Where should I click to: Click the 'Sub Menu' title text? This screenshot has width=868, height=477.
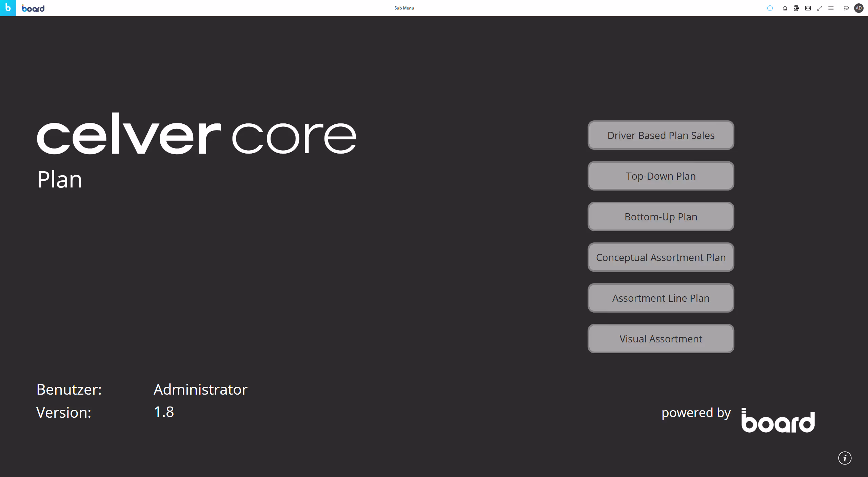(404, 8)
